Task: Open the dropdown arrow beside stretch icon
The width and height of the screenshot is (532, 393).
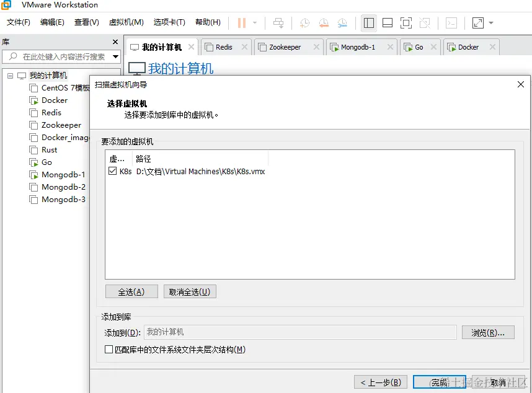Action: click(491, 23)
